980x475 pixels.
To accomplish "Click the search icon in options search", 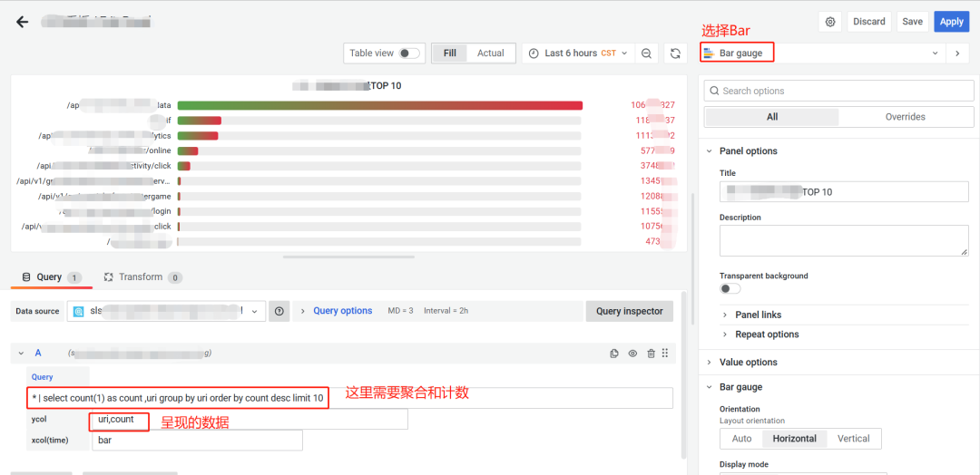I will pos(714,91).
